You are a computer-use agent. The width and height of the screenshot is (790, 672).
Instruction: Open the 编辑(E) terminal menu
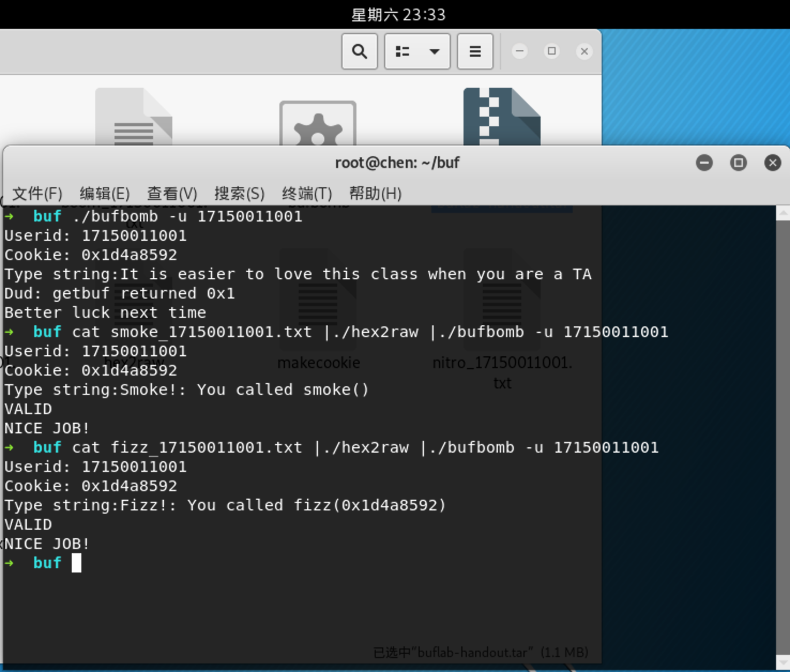(x=105, y=193)
